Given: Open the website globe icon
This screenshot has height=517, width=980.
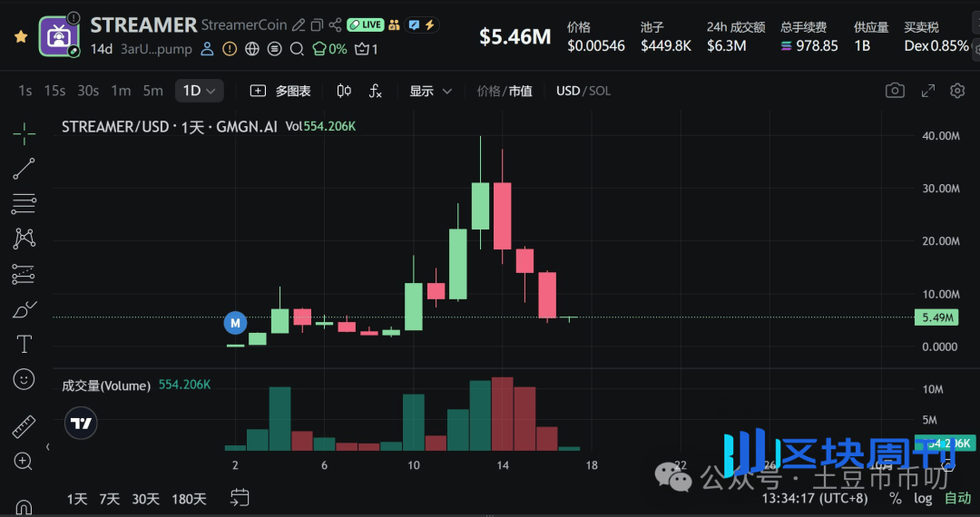Looking at the screenshot, I should pos(252,49).
